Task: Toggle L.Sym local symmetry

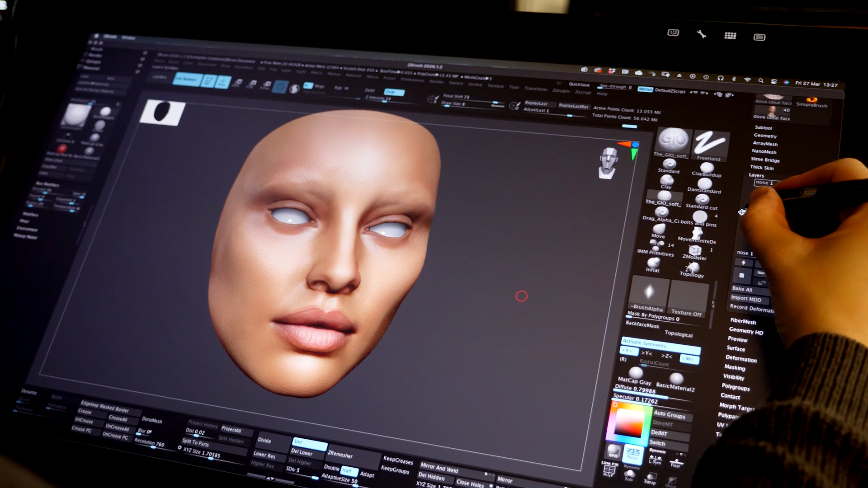Action: point(656,457)
